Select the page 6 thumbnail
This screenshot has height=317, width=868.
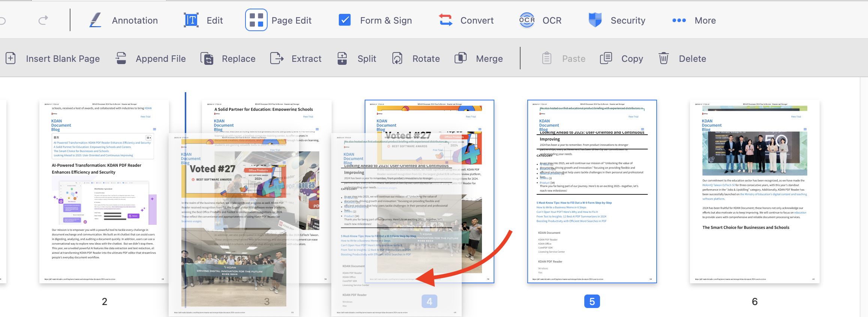755,191
